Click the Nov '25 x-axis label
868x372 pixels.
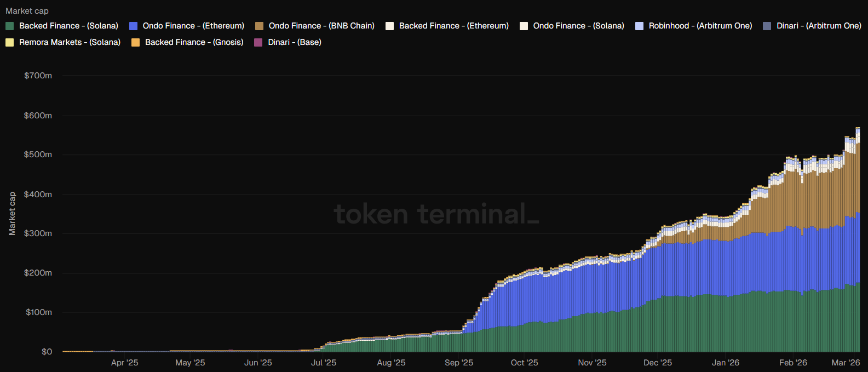pyautogui.click(x=592, y=363)
